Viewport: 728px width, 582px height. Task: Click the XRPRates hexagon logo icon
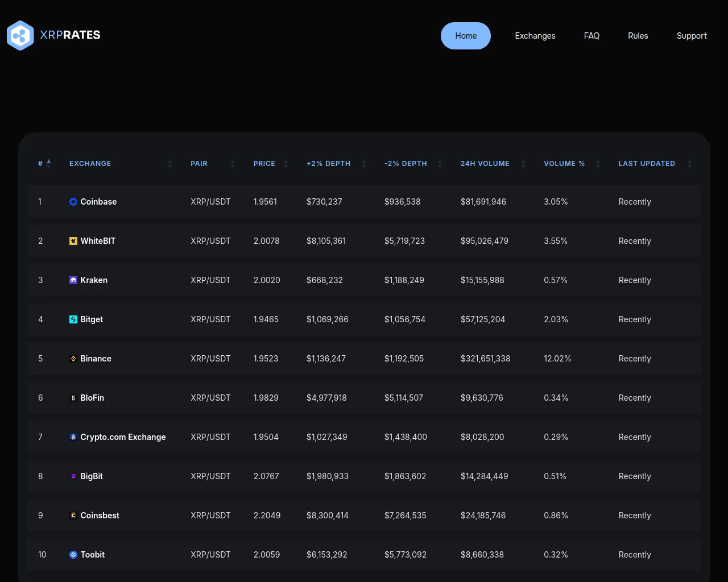coord(20,35)
